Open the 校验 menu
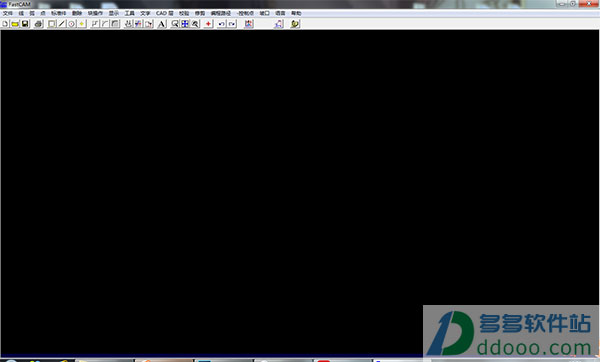Screen dimensions: 600x362 [x=184, y=13]
